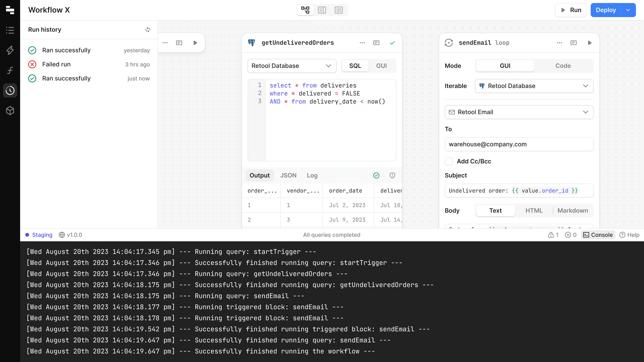The height and width of the screenshot is (362, 644).
Task: Open the libraries cube icon
Action: 10,111
